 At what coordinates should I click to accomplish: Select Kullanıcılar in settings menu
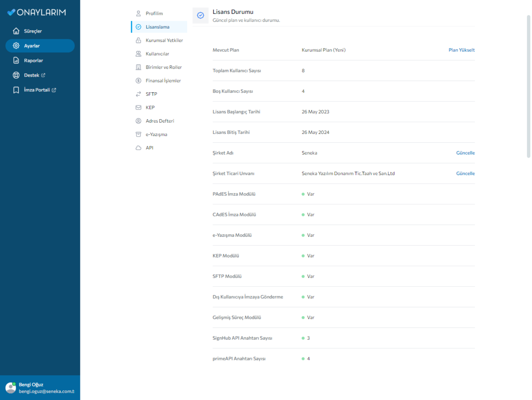point(157,54)
